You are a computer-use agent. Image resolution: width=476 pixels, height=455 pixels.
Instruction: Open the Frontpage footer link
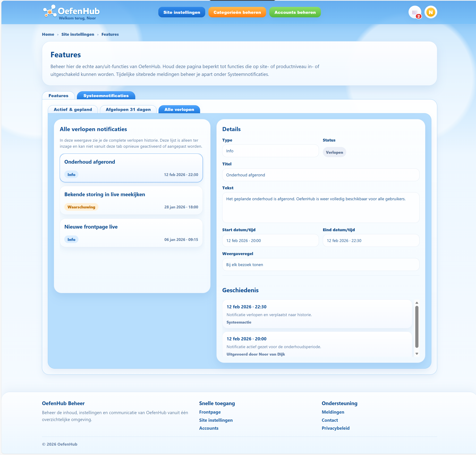tap(210, 412)
